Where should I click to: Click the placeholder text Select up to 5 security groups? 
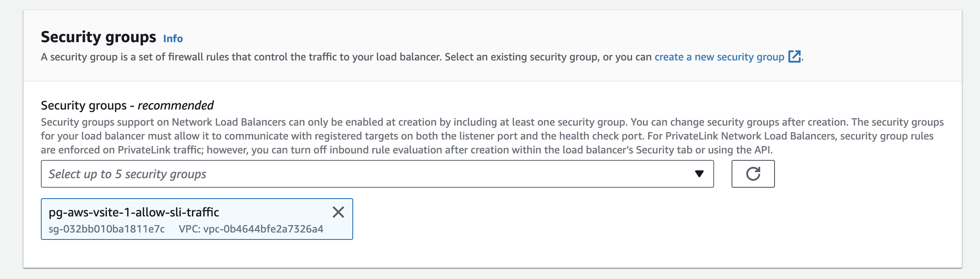pos(127,174)
